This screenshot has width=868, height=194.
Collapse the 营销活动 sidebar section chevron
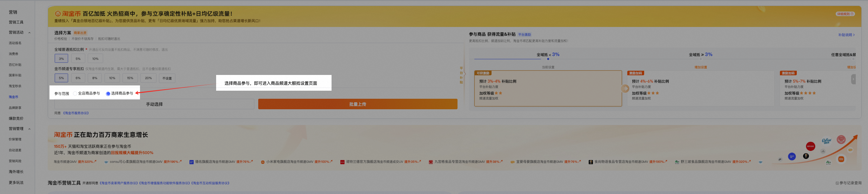coord(29,33)
